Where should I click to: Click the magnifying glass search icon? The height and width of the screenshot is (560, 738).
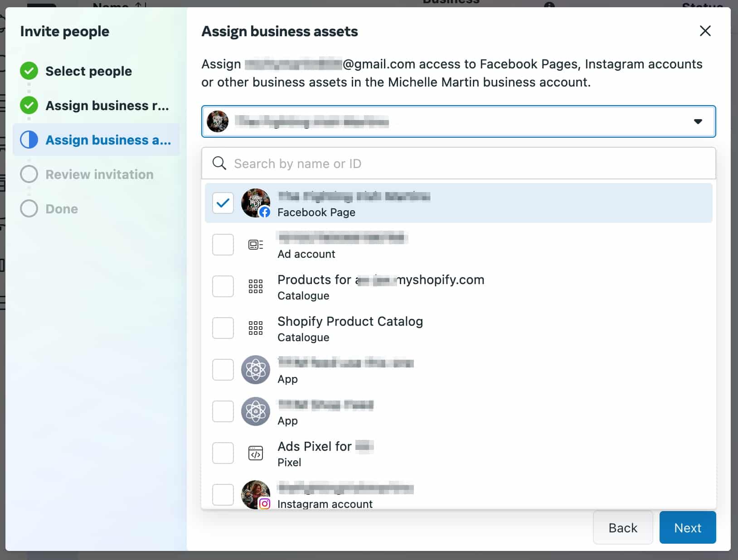(219, 163)
